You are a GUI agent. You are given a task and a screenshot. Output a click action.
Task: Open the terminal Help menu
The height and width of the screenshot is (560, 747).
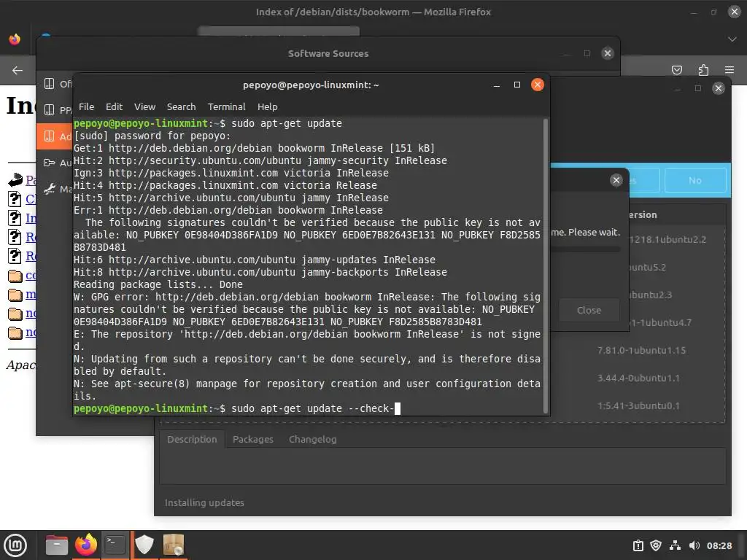[x=267, y=106]
